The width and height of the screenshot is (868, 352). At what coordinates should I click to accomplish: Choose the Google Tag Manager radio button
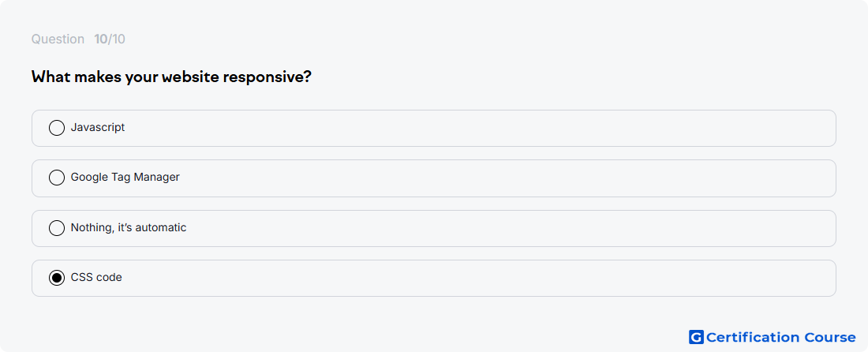click(x=57, y=178)
